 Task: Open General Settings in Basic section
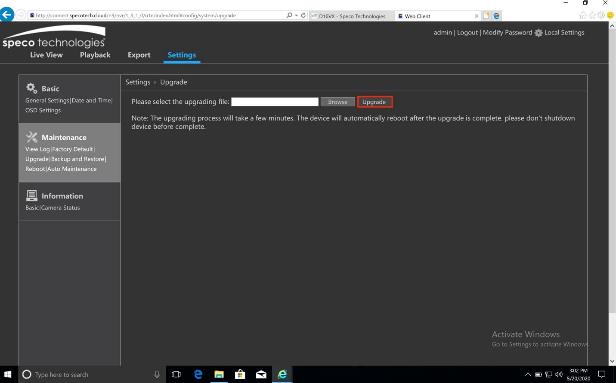coord(47,101)
